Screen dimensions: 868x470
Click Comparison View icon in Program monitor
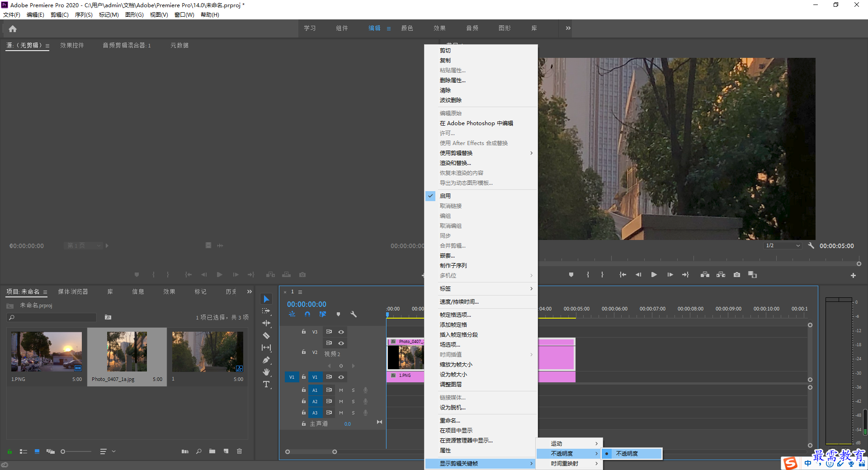pyautogui.click(x=752, y=275)
